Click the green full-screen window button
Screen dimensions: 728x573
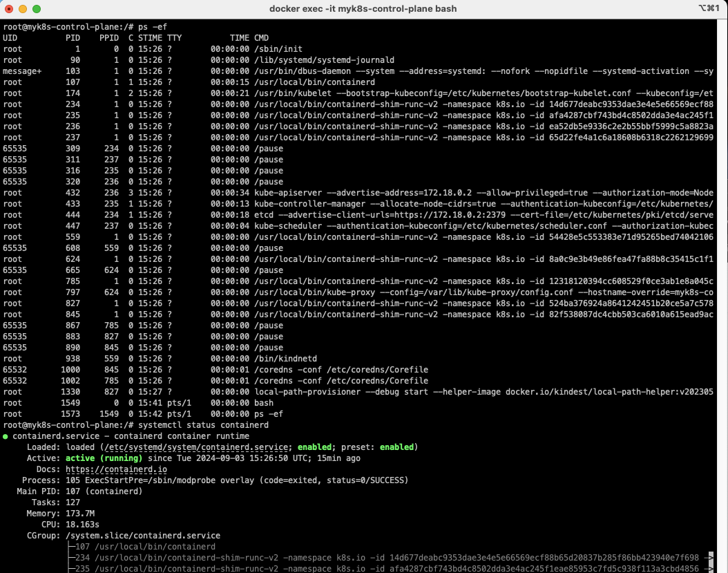(37, 9)
